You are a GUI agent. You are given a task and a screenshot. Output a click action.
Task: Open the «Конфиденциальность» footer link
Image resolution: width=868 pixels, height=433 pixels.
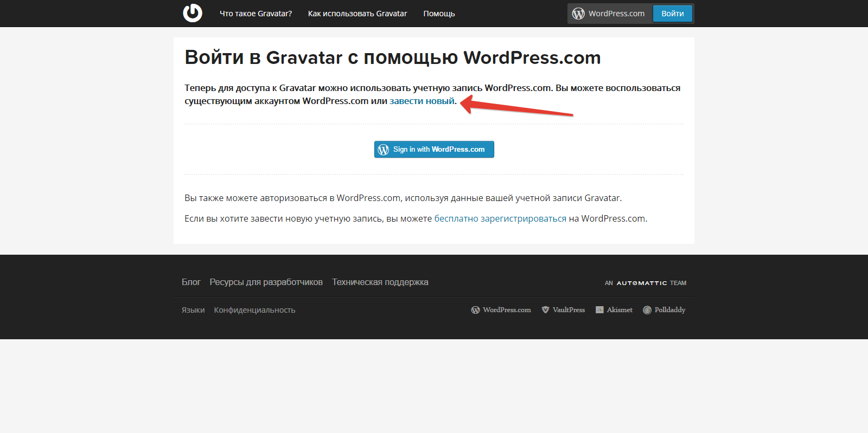[x=254, y=310]
